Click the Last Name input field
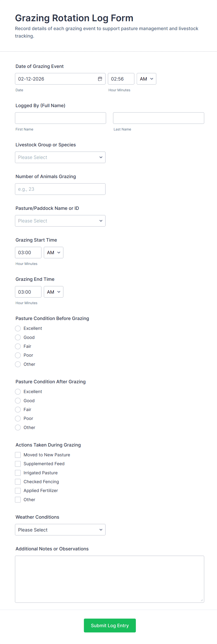Screen dimensions: 217x644 [158, 118]
